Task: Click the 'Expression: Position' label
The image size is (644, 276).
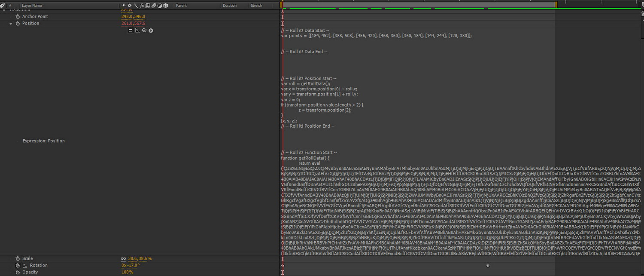Action: click(x=44, y=141)
